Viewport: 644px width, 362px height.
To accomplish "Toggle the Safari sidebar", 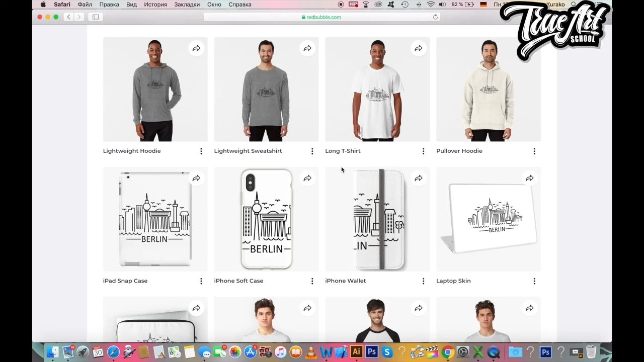I will (x=96, y=17).
